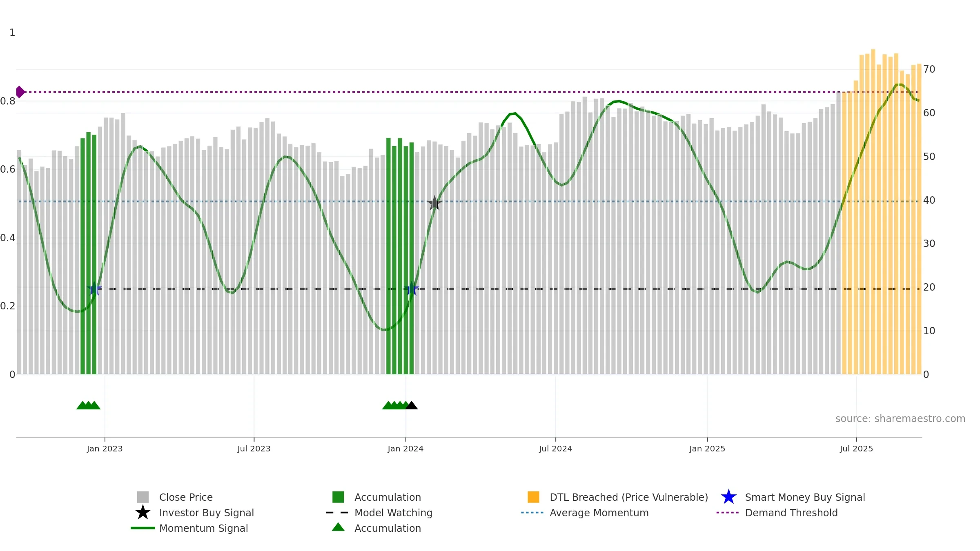Click the gray investor star on the chart
The height and width of the screenshot is (551, 980).
(434, 203)
